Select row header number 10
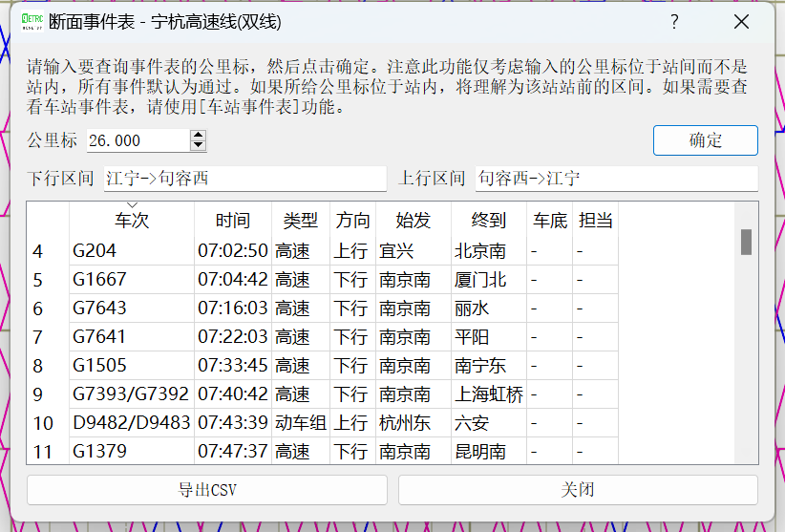This screenshot has height=532, width=785. [48, 423]
